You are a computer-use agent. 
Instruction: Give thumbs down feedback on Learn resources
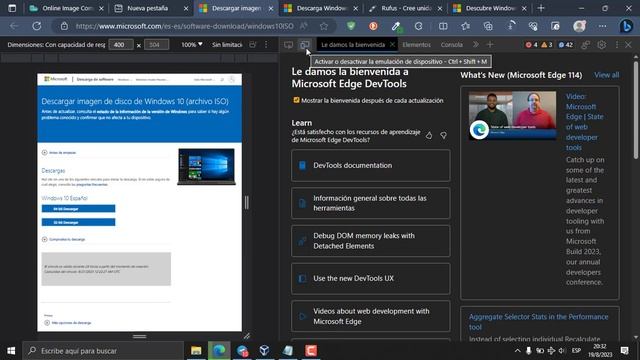pyautogui.click(x=443, y=136)
